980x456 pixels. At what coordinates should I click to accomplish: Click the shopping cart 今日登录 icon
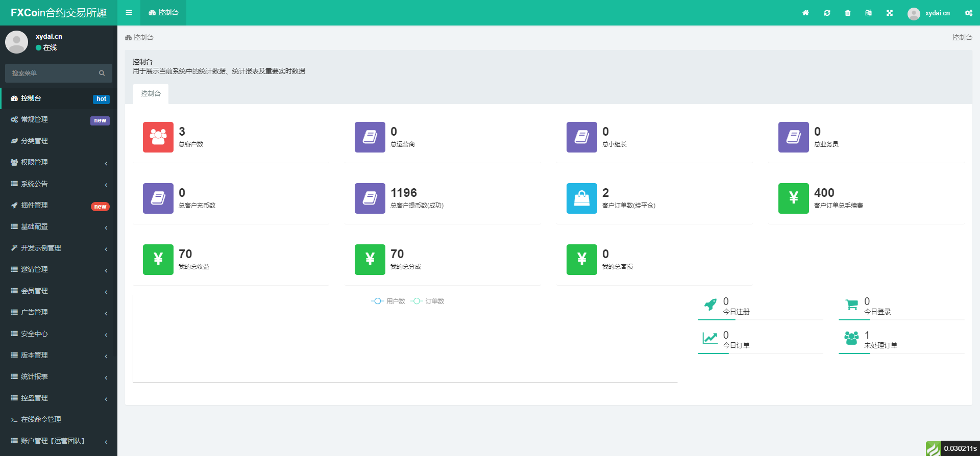(851, 305)
